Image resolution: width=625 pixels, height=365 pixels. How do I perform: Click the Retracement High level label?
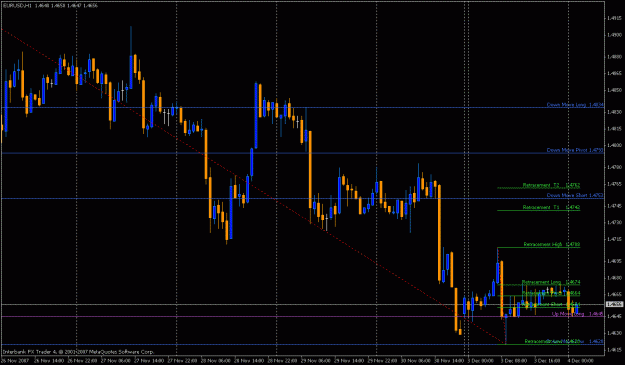tap(552, 244)
